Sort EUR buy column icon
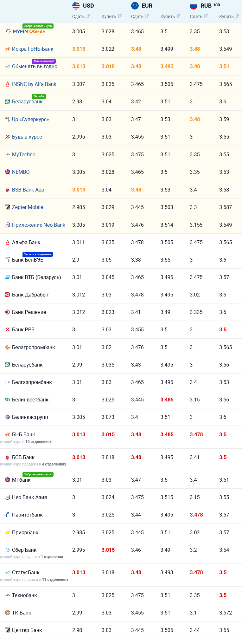This screenshot has width=242, height=644. pos(178,16)
